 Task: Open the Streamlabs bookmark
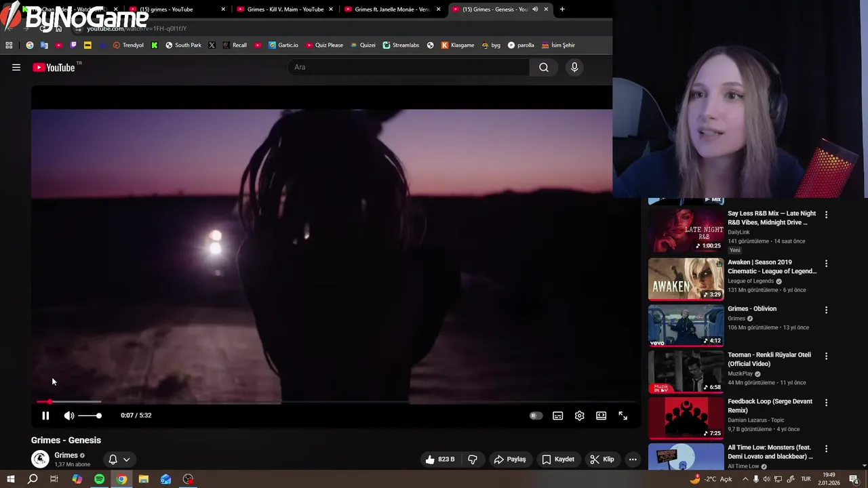coord(401,45)
